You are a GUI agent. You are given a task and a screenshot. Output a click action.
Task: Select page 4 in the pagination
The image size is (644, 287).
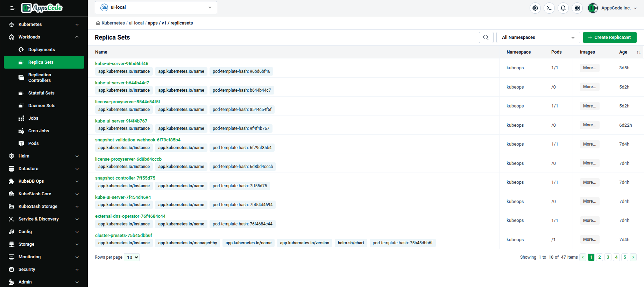(616, 257)
